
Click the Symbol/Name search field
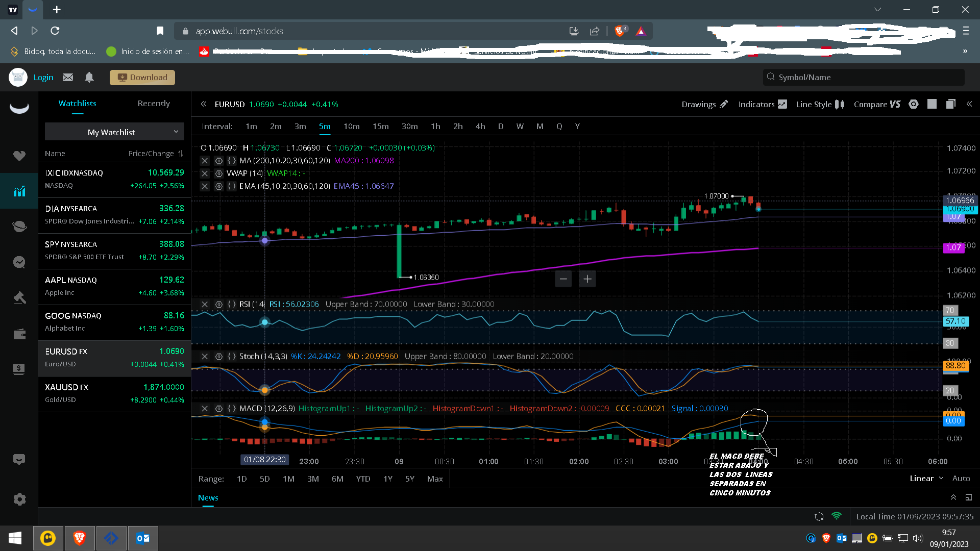click(x=863, y=78)
